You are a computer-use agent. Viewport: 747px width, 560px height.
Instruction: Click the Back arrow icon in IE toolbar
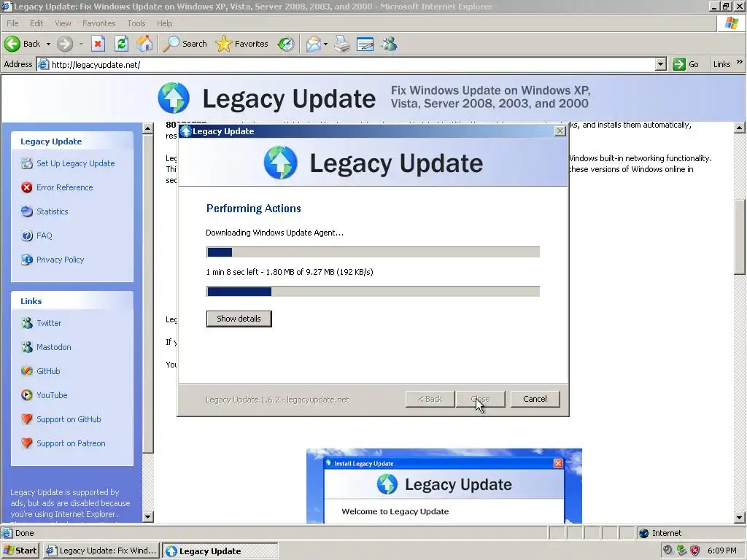point(12,44)
